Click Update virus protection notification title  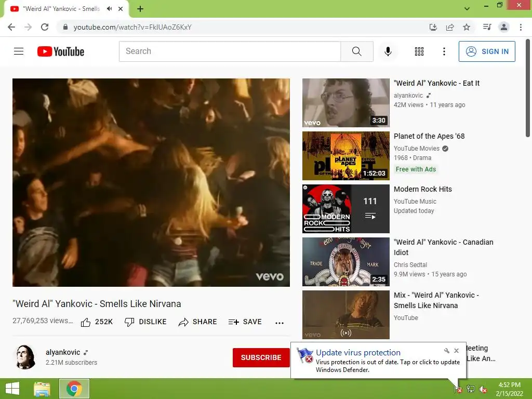[358, 353]
